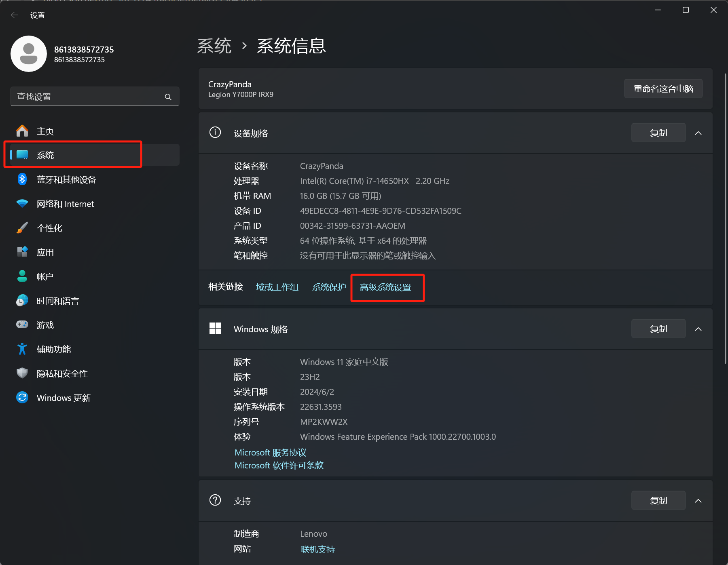Collapse the 设备规格 section chevron
728x565 pixels.
coord(698,133)
